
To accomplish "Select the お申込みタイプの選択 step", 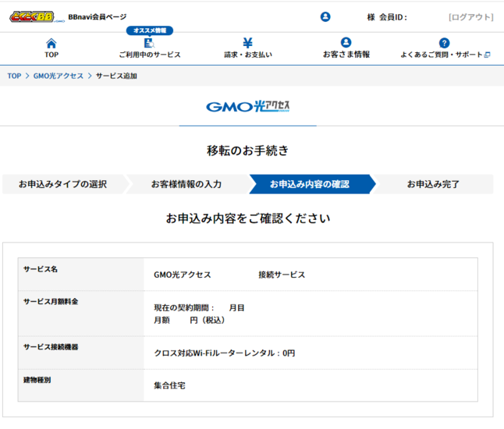I will (x=62, y=184).
